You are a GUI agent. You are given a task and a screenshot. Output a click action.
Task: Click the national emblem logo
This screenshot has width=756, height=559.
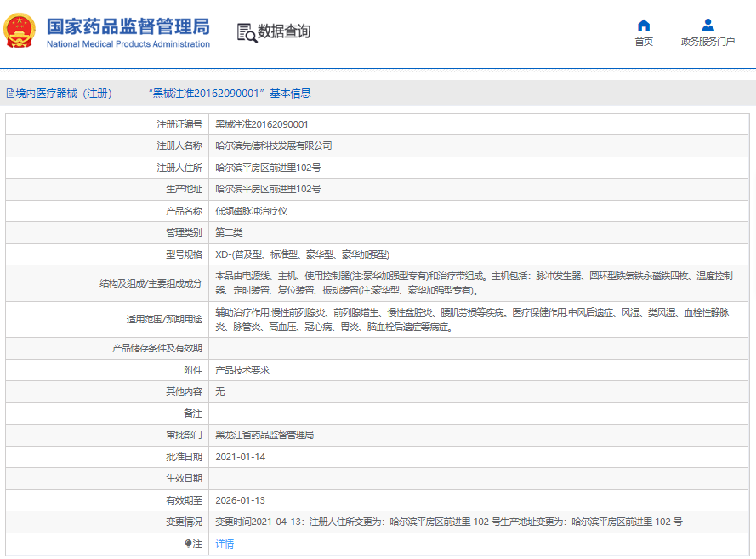click(20, 31)
